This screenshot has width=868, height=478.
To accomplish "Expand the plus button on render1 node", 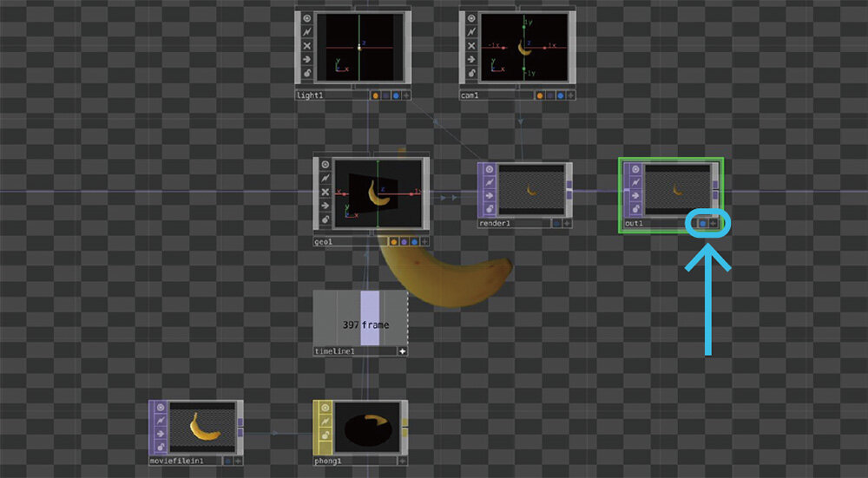I will pyautogui.click(x=567, y=223).
